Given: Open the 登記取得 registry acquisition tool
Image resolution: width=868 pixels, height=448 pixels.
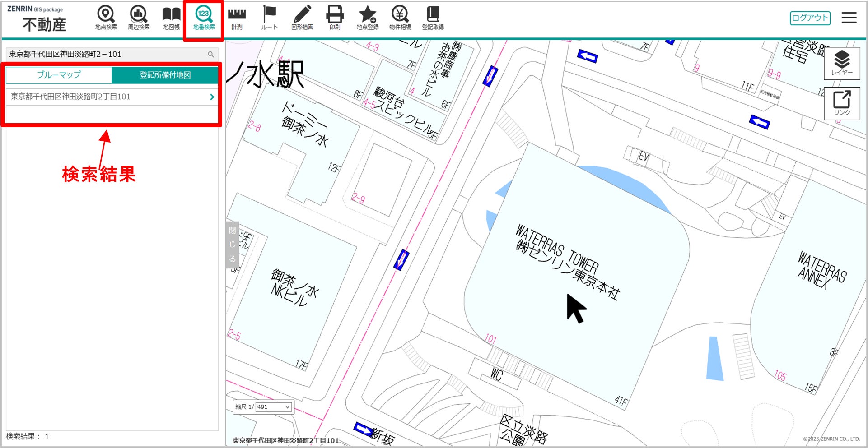Looking at the screenshot, I should (433, 18).
